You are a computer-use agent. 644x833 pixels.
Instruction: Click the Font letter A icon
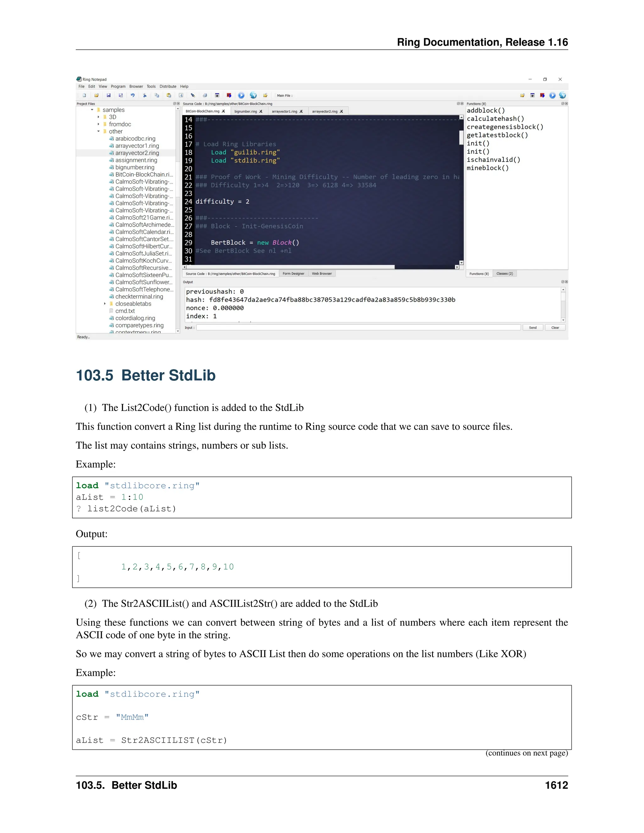(x=181, y=95)
